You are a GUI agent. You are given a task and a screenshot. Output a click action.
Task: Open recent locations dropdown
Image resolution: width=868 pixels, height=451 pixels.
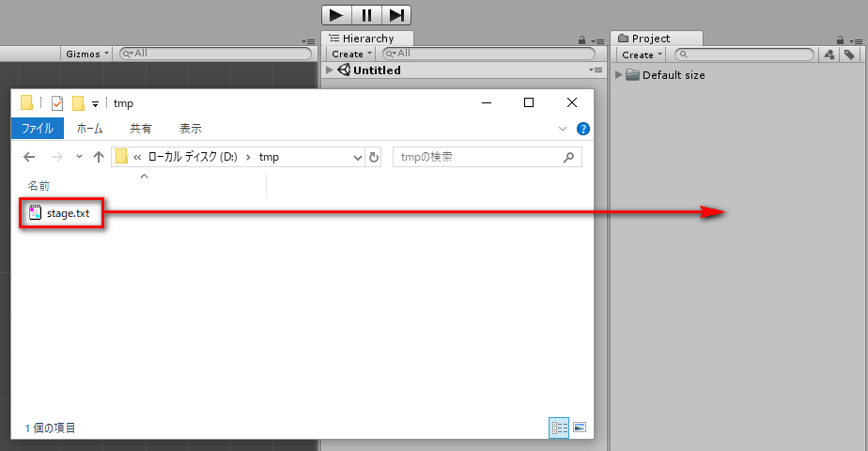pyautogui.click(x=79, y=157)
